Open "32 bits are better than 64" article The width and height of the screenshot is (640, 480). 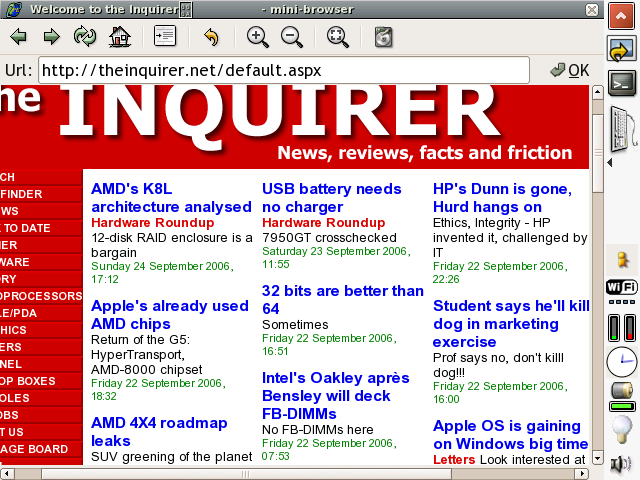343,300
